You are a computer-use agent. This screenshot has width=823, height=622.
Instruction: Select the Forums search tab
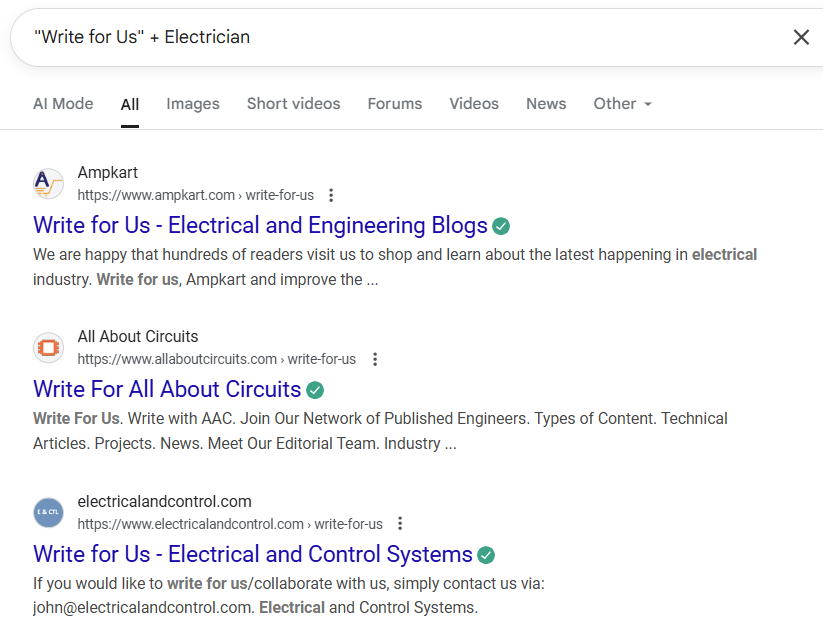pos(394,104)
